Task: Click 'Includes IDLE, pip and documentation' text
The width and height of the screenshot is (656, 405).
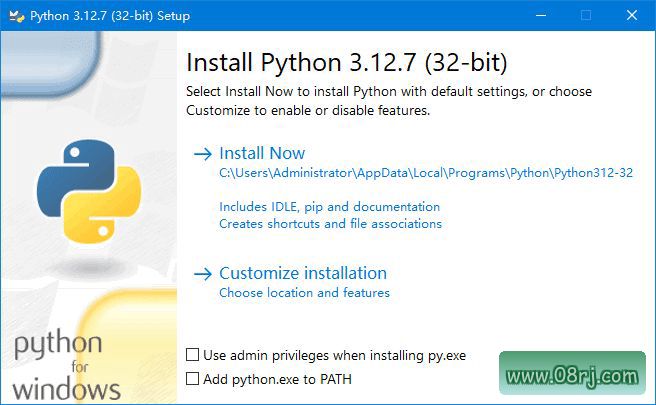Action: (329, 207)
